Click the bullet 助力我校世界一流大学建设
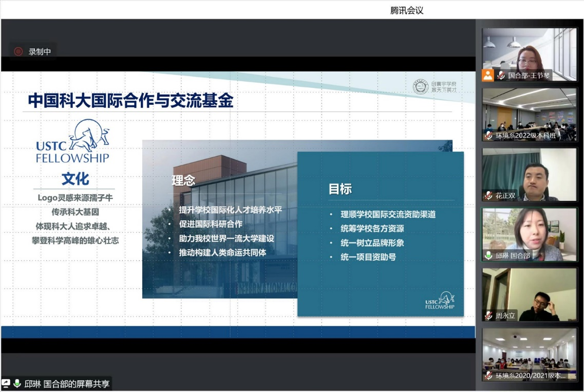Screen dimensions: 584x392 pyautogui.click(x=227, y=238)
